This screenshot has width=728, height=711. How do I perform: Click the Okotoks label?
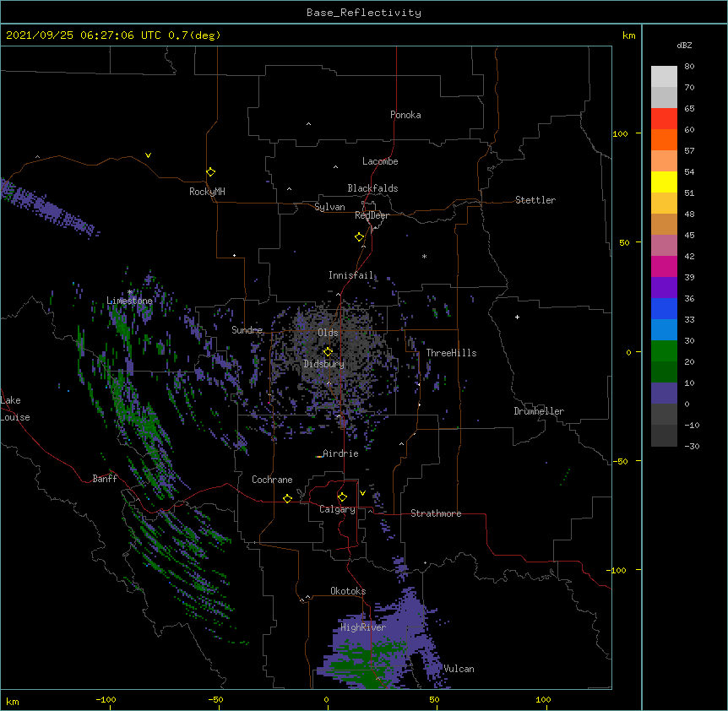click(x=348, y=591)
